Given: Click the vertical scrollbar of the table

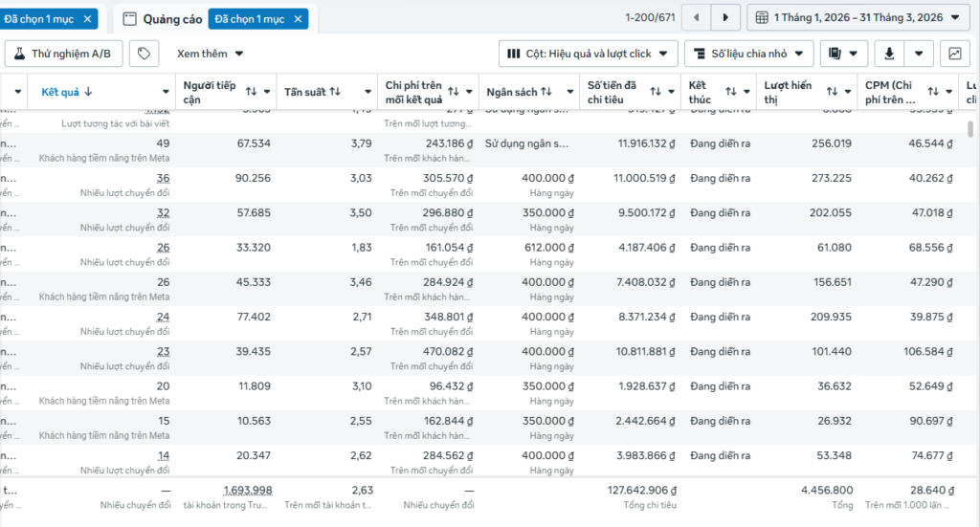Looking at the screenshot, I should (972, 129).
